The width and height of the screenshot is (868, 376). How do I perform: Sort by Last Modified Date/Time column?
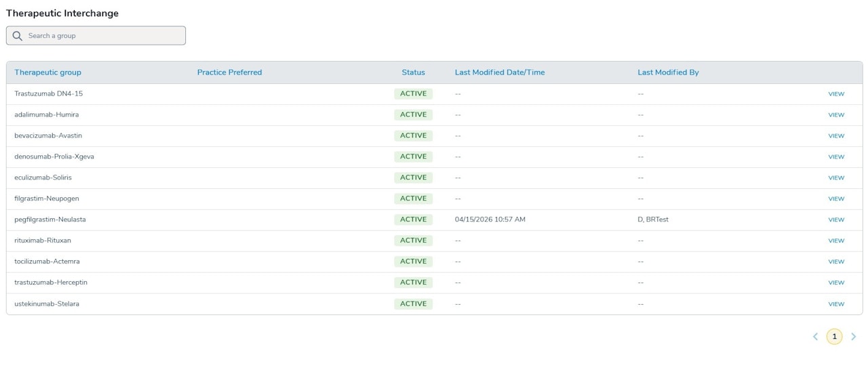[x=500, y=72]
